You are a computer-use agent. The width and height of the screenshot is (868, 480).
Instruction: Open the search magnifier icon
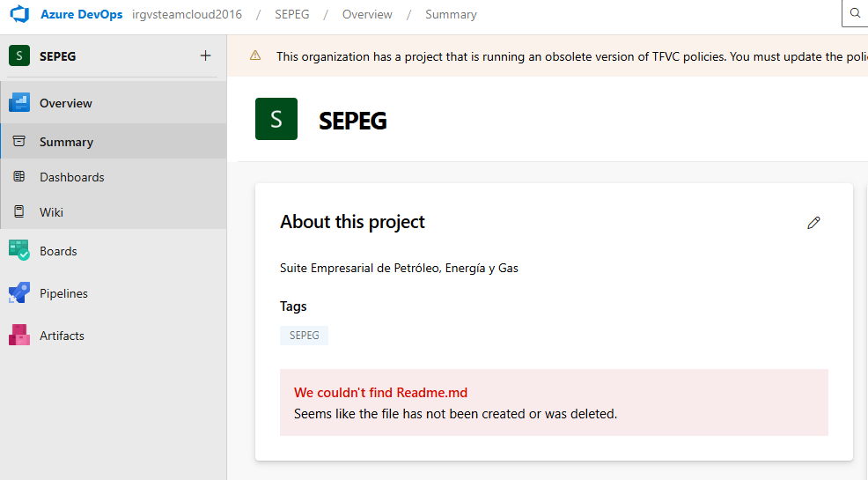pos(856,13)
